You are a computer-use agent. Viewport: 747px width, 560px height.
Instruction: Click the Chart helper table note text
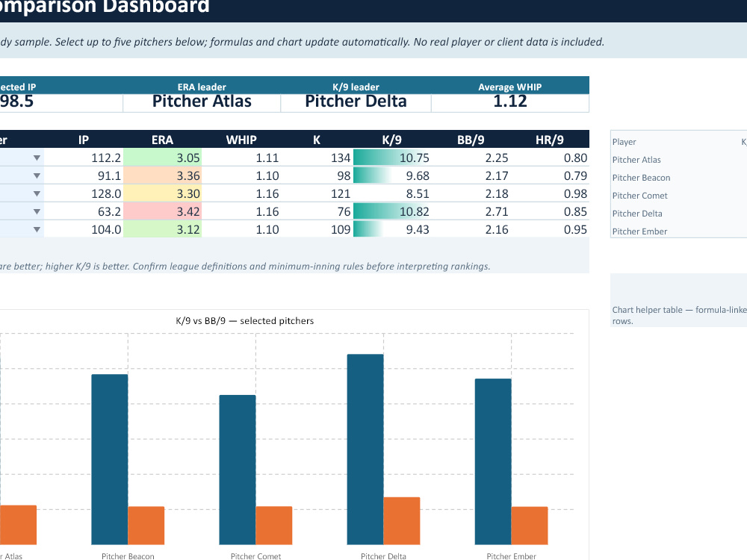[x=679, y=315]
